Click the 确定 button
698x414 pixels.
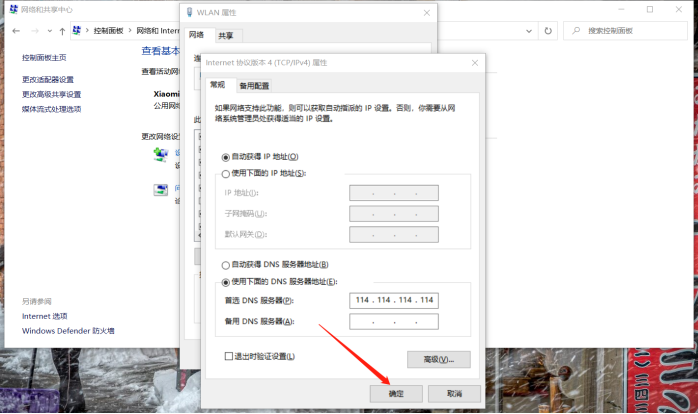(x=395, y=393)
